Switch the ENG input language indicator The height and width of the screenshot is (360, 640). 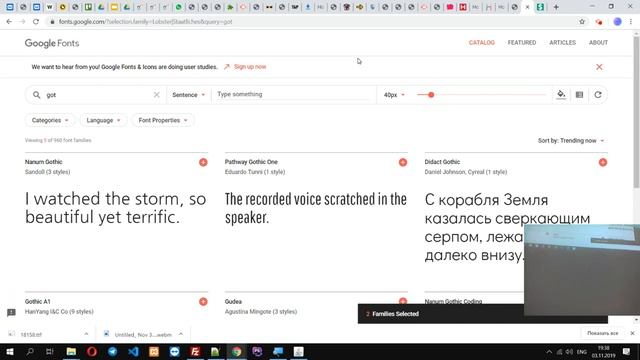(582, 351)
